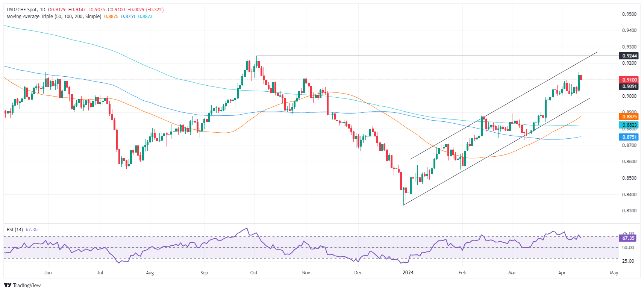Click the Oct label on time axis

pos(254,273)
